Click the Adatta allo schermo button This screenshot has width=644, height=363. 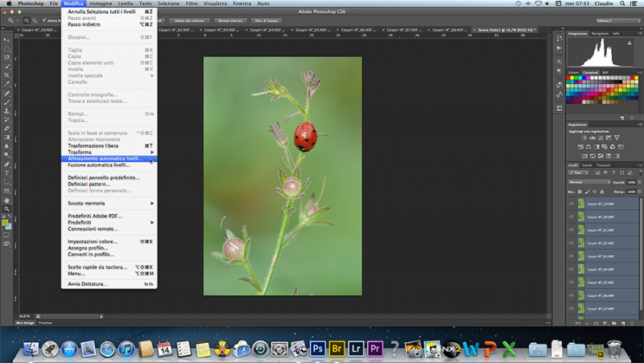[189, 21]
